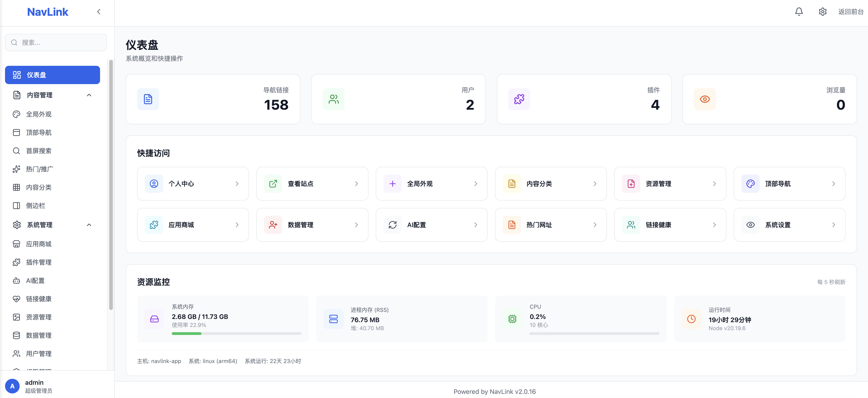Viewport: 868px width, 398px height.
Task: Expand the 个人中心 card arrow
Action: [x=237, y=184]
